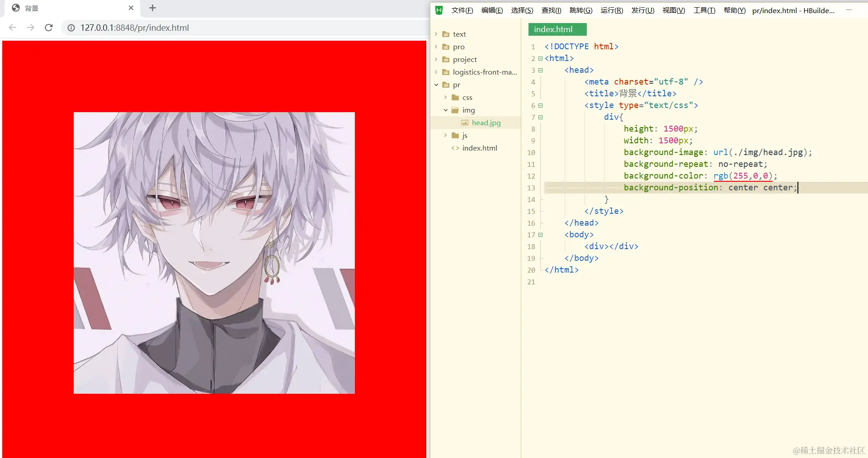The width and height of the screenshot is (868, 458).
Task: Click the text folder icon
Action: pyautogui.click(x=446, y=34)
